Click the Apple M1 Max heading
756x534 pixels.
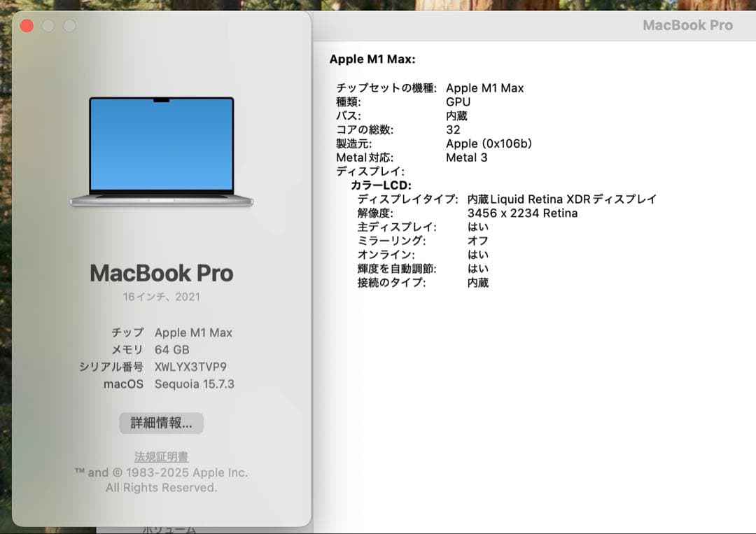[371, 59]
